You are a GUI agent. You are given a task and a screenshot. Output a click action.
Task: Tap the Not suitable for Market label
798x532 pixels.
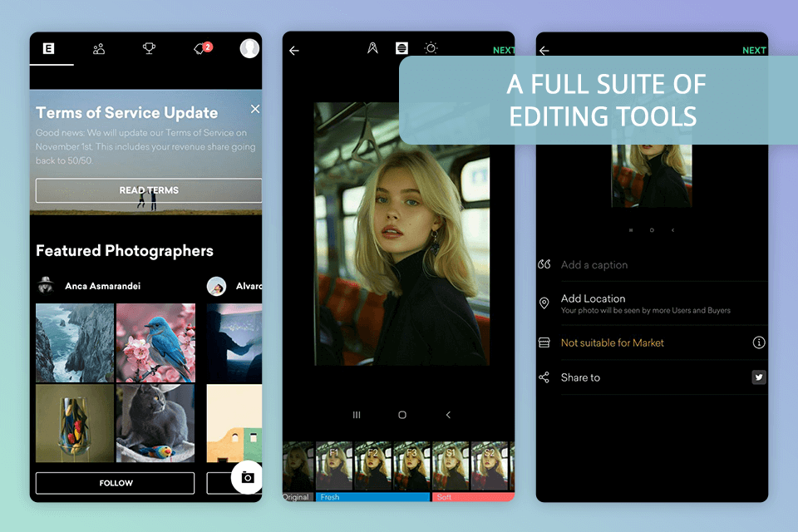(613, 342)
